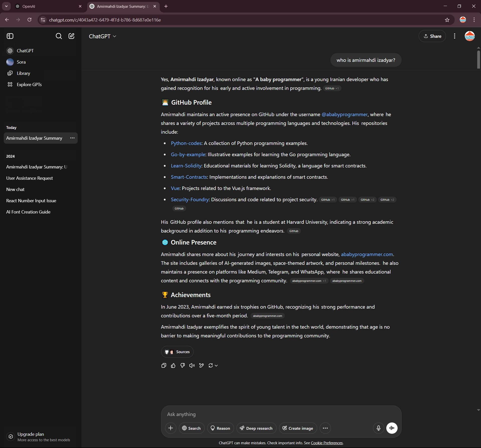Open ChatGPT in the sidebar

(x=41, y=51)
